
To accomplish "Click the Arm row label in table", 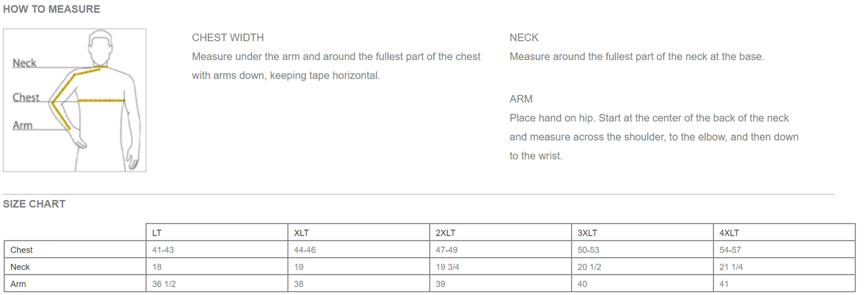I will tap(18, 284).
